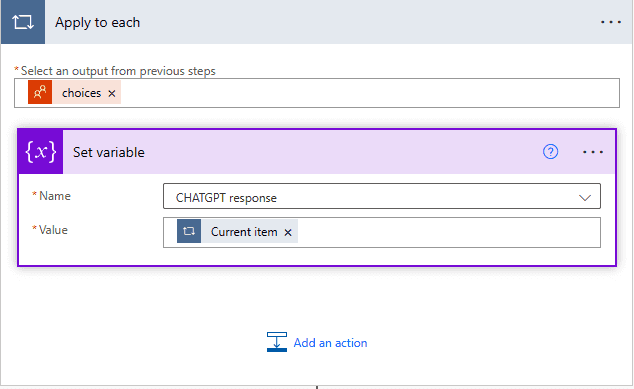The height and width of the screenshot is (389, 634).
Task: Collapse the Apply to each title bar
Action: pos(317,22)
